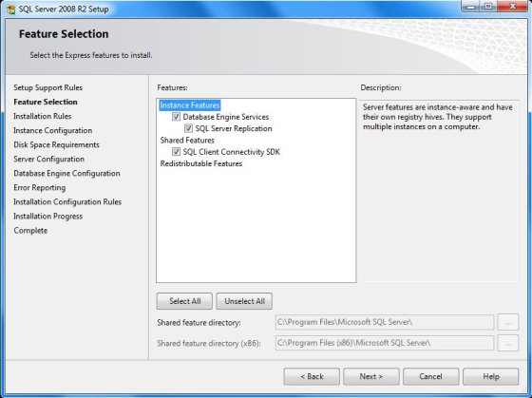Maximize the setup window

488,7
